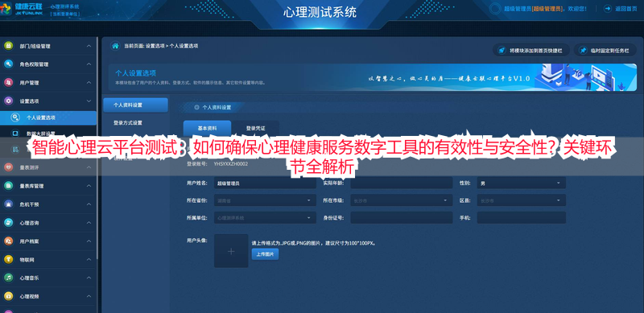Click 临时固定到任务栏 button
The height and width of the screenshot is (313, 644).
[x=605, y=50]
